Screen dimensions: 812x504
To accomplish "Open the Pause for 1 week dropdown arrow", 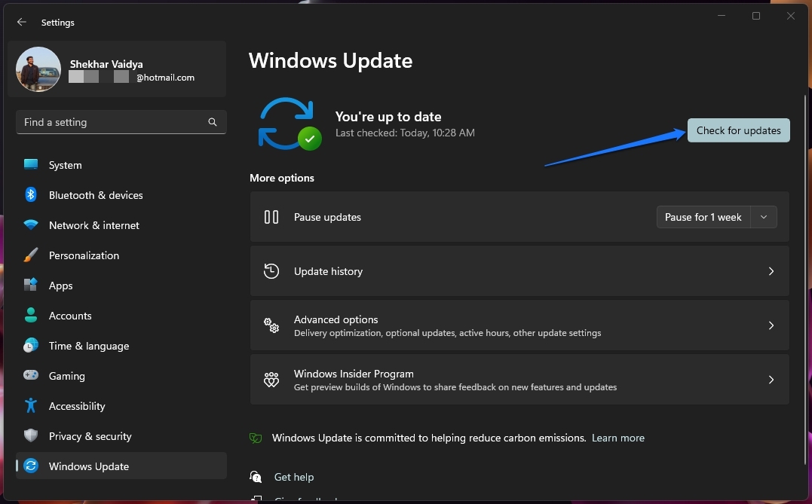I will (763, 217).
